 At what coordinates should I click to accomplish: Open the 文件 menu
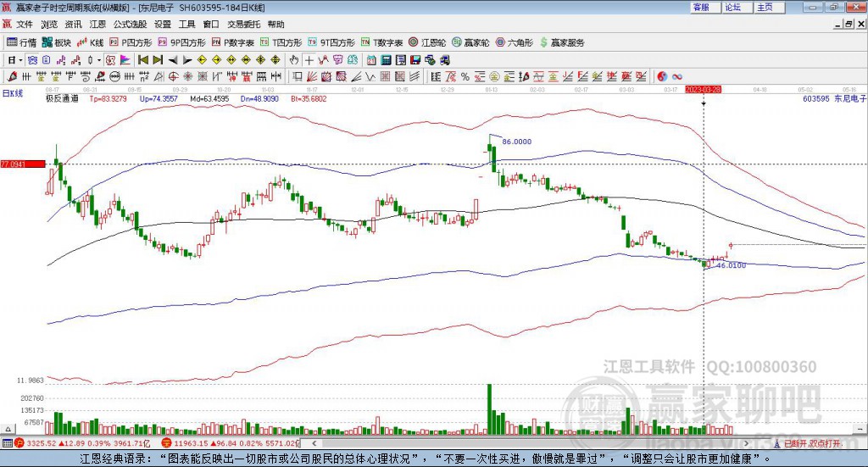pyautogui.click(x=25, y=25)
